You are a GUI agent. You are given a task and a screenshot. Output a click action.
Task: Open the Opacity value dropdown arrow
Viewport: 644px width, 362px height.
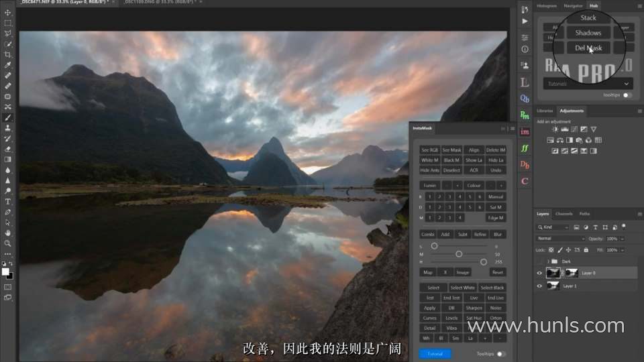[x=623, y=239]
